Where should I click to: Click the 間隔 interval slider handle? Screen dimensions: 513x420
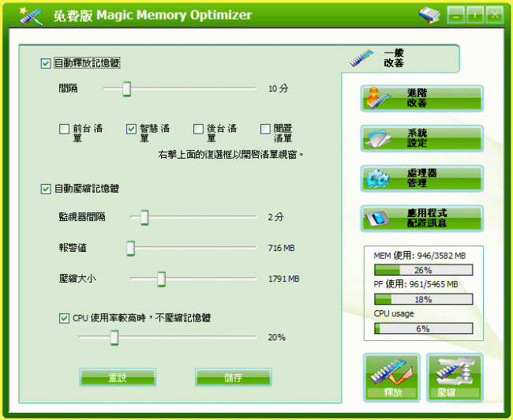[x=126, y=89]
